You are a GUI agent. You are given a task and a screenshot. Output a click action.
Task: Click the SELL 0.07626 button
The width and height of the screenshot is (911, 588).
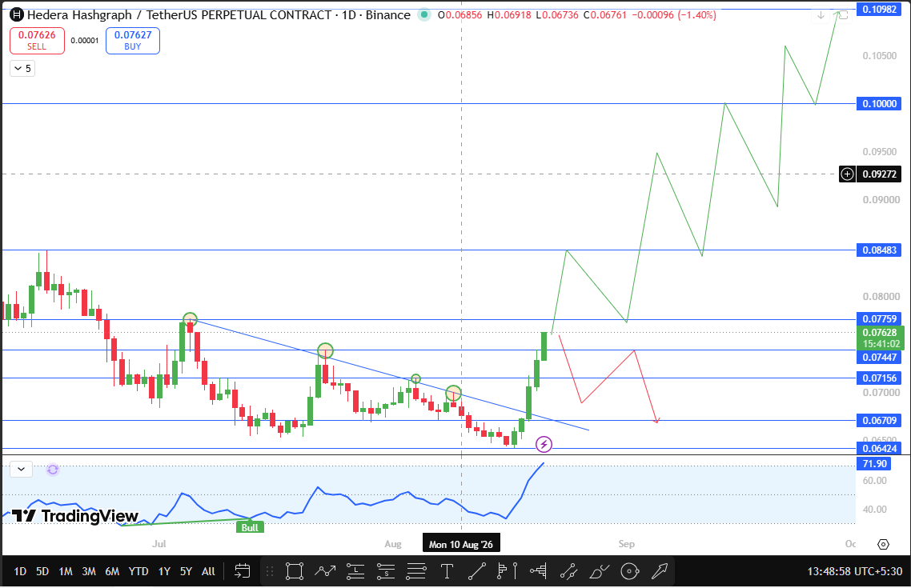[x=37, y=40]
